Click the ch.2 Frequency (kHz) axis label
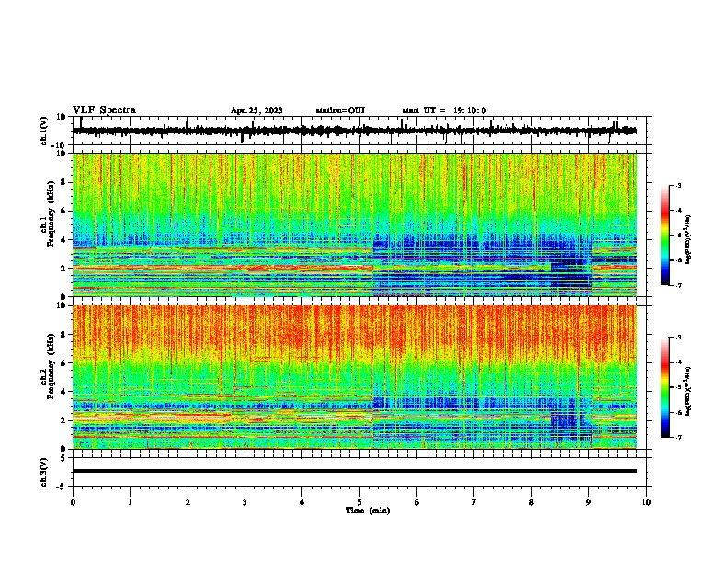The width and height of the screenshot is (728, 563). (49, 366)
